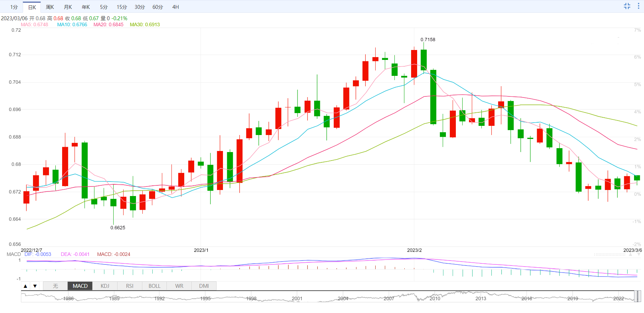Viewport: 644px width, 313px height.
Task: Switch to the 1分 timeframe tab
Action: point(14,7)
